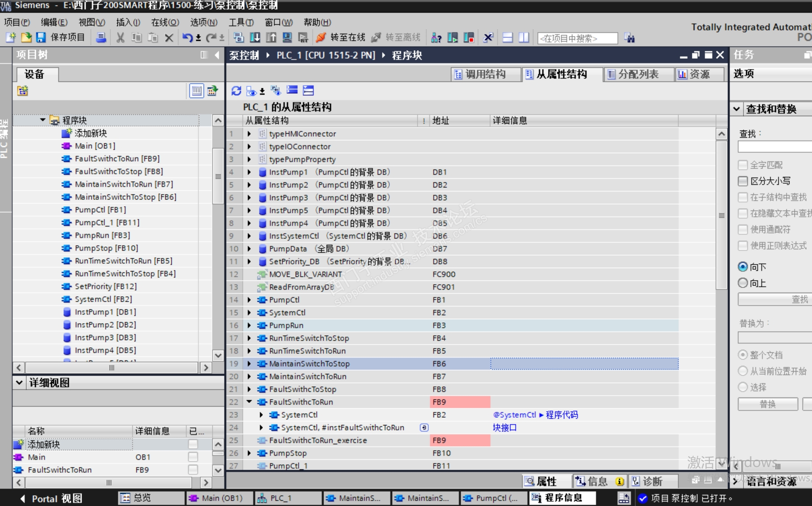Select the 向上 search direction radio button
This screenshot has height=506, width=812.
[x=743, y=283]
